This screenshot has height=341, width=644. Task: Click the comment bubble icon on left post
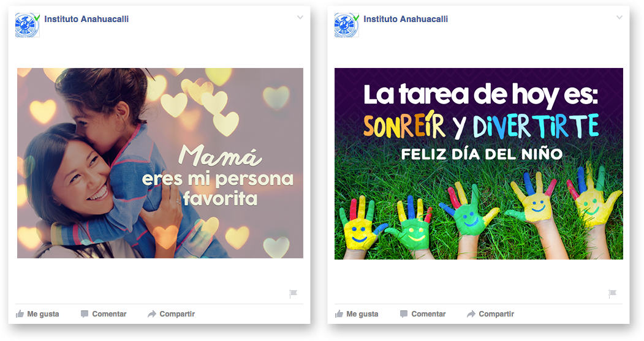point(85,314)
